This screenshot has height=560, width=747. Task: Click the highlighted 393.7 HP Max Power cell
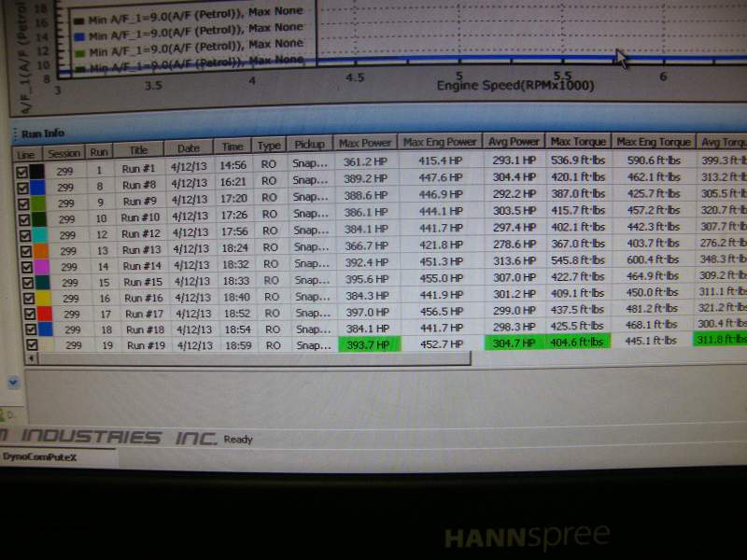pyautogui.click(x=368, y=343)
